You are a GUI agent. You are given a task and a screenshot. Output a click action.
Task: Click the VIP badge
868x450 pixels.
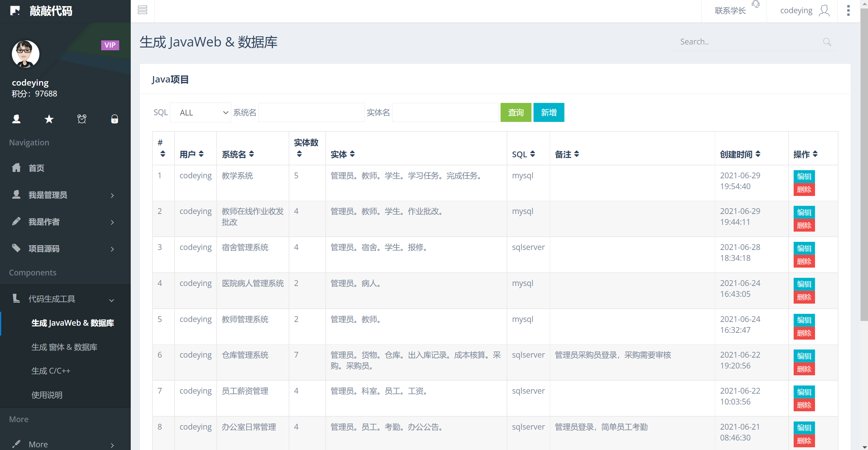click(x=110, y=45)
